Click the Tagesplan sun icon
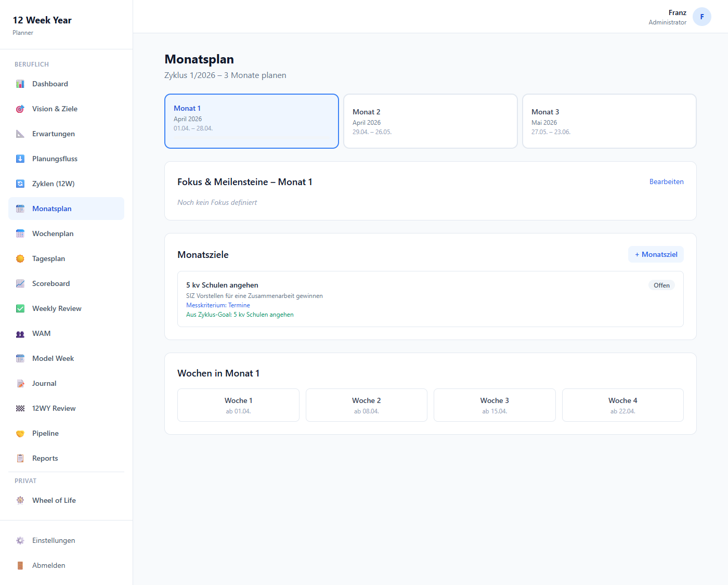The height and width of the screenshot is (585, 728). coord(20,258)
